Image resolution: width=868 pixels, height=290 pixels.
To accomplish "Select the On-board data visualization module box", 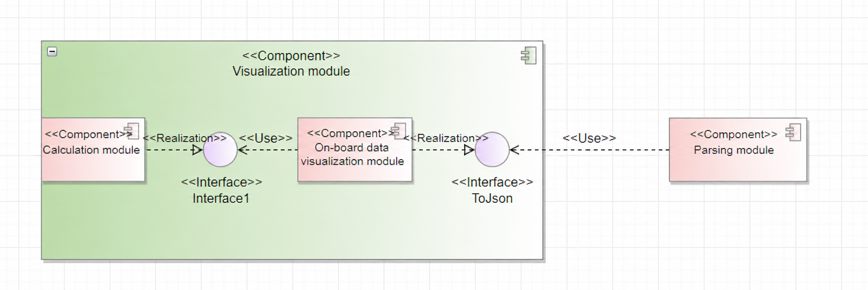I will tap(355, 150).
